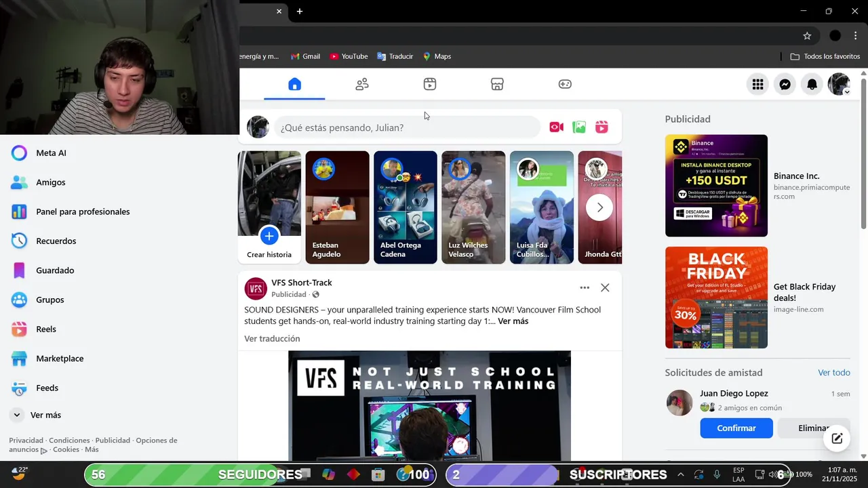Open Juan Diego Lopez's profile picture
This screenshot has width=868, height=488.
pyautogui.click(x=679, y=403)
